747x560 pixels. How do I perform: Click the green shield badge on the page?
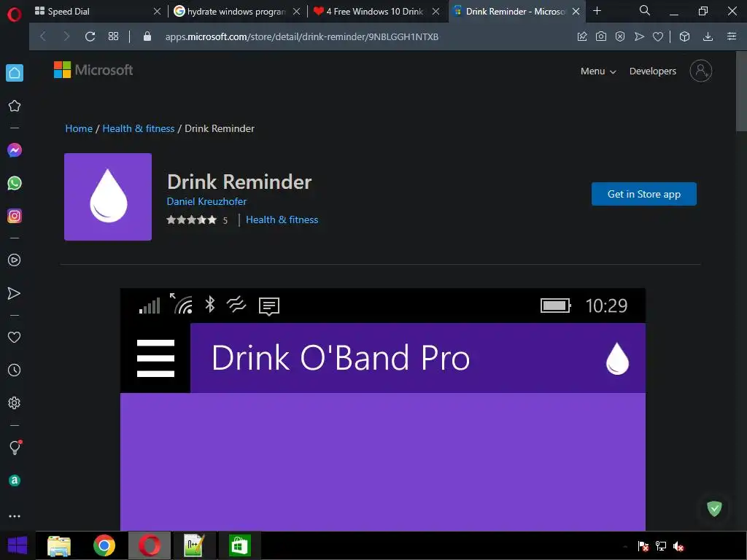tap(714, 508)
